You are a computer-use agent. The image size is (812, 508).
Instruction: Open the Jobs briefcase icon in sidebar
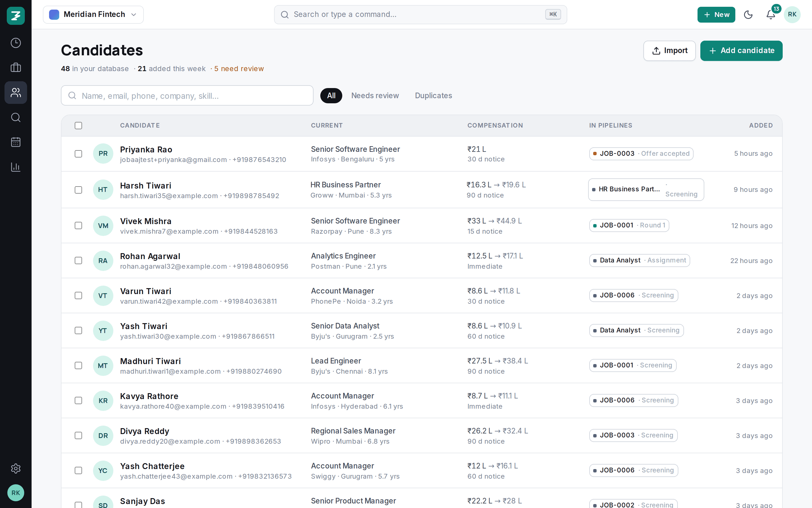click(16, 67)
